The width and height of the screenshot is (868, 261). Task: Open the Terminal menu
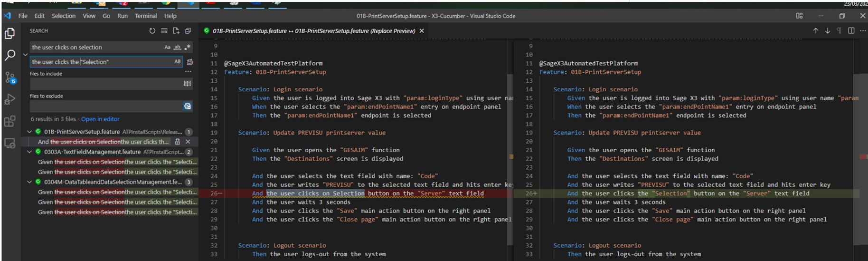(146, 16)
